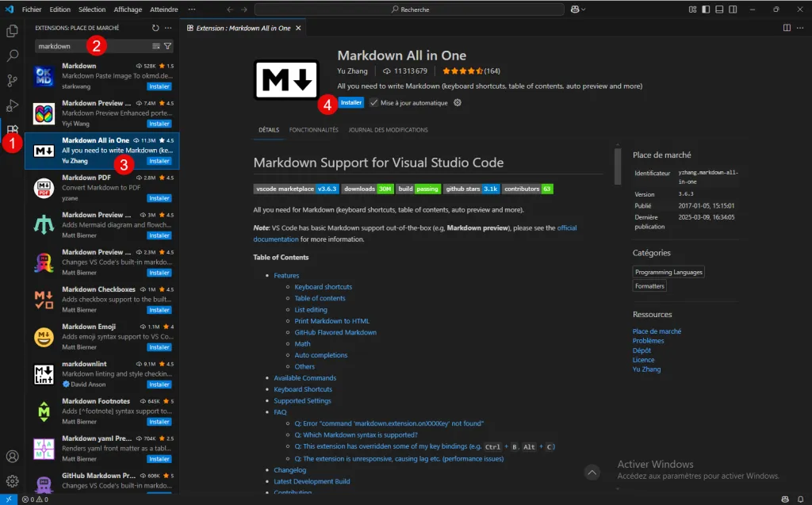This screenshot has height=505, width=812.
Task: Click the blue Installer button beside extension logo
Action: [351, 103]
